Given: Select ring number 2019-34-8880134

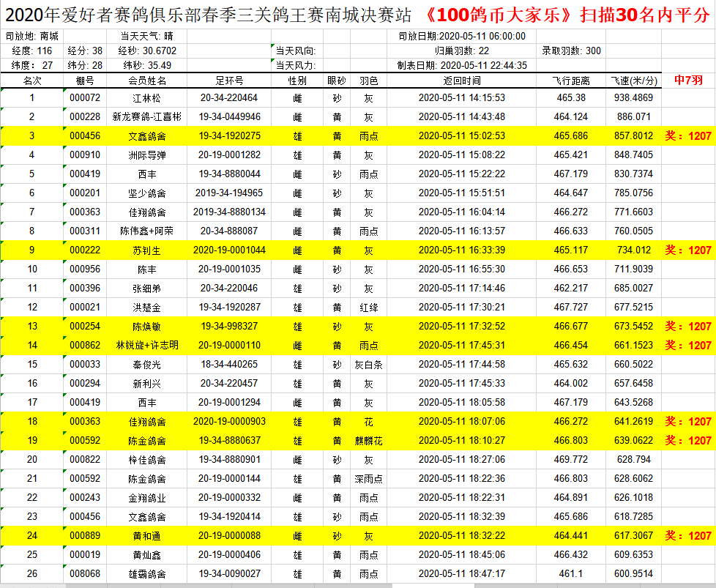Looking at the screenshot, I should [x=229, y=212].
